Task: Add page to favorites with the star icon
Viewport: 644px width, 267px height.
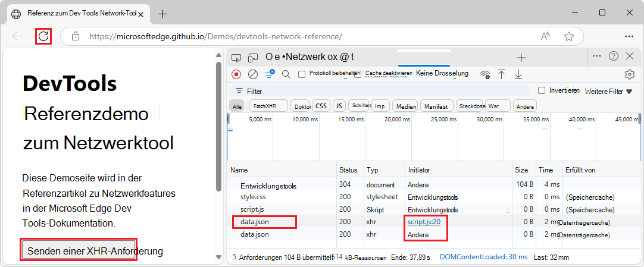Action: 569,36
